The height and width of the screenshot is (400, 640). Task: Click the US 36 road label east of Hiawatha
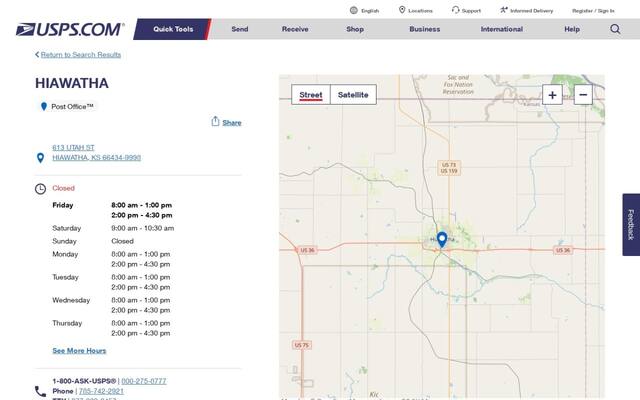click(563, 250)
